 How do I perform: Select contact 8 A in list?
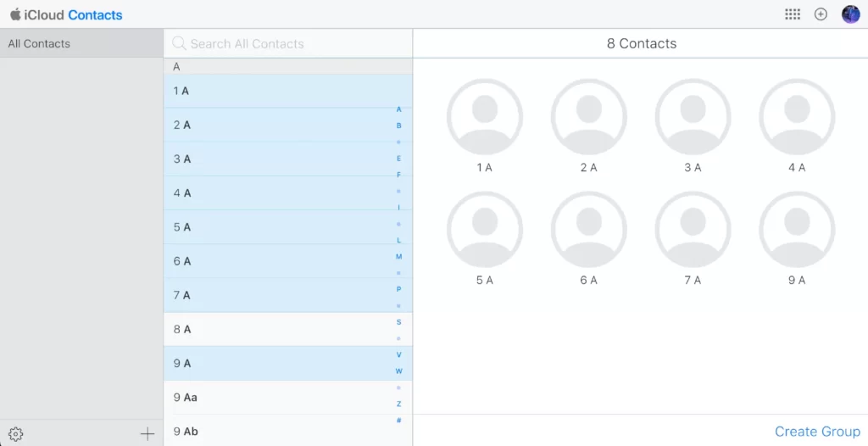[288, 330]
